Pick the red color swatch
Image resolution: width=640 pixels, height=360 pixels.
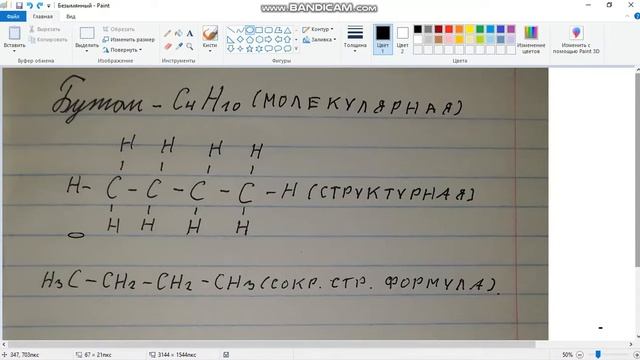449,29
